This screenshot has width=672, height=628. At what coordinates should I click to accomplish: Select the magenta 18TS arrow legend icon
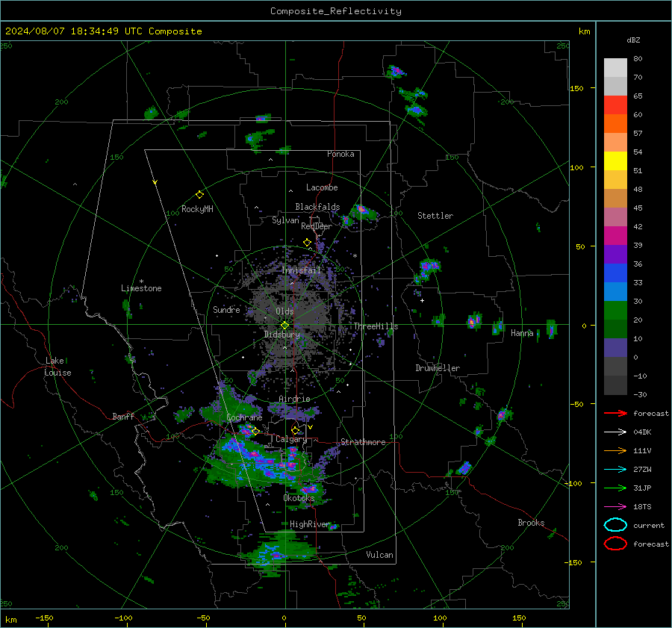tap(615, 507)
